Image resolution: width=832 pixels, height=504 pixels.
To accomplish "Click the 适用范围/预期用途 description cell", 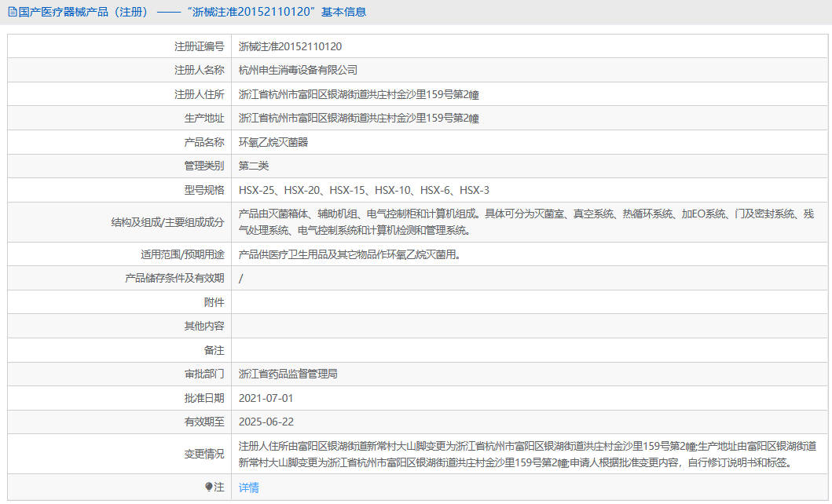I will pyautogui.click(x=350, y=253).
